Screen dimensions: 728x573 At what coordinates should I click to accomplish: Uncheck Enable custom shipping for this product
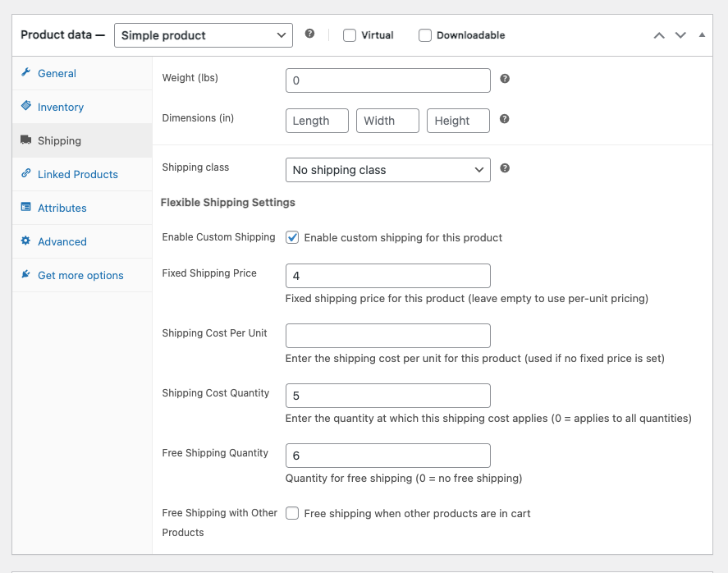[x=292, y=237]
